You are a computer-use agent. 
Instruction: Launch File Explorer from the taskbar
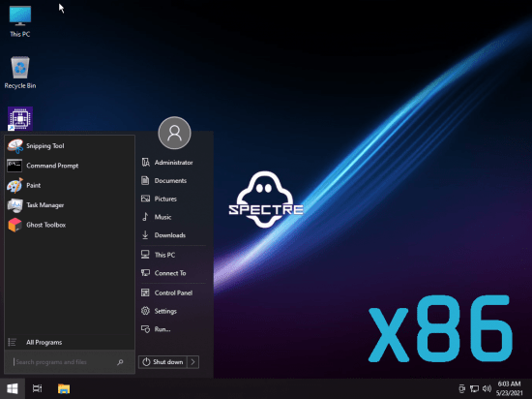click(64, 388)
